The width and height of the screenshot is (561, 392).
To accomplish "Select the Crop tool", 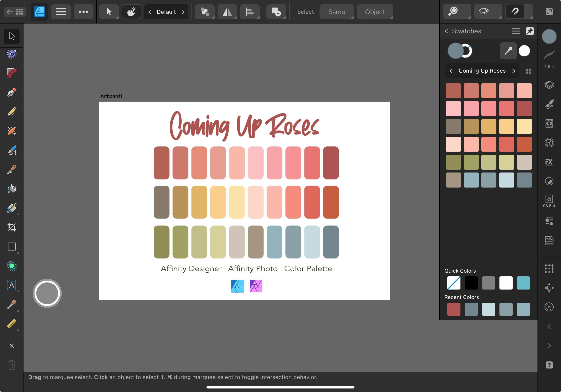I will (12, 227).
